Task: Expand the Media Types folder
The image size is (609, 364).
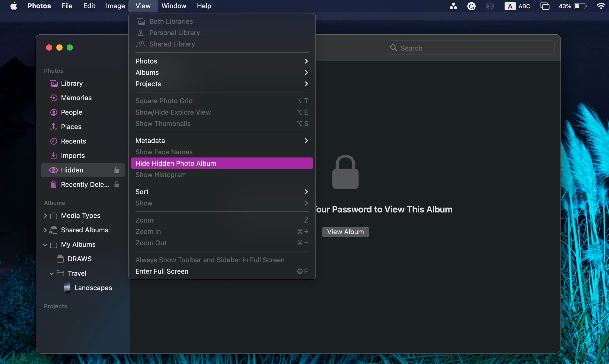Action: pos(45,216)
